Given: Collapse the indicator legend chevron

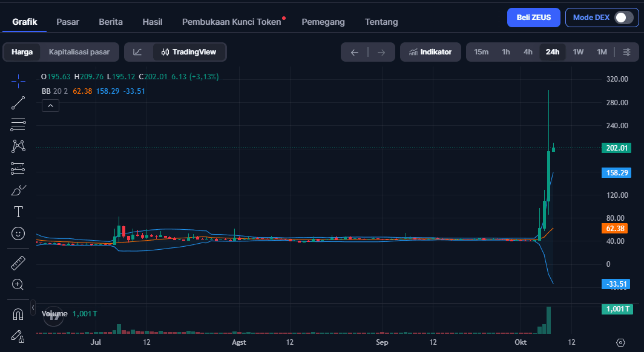Looking at the screenshot, I should 50,106.
